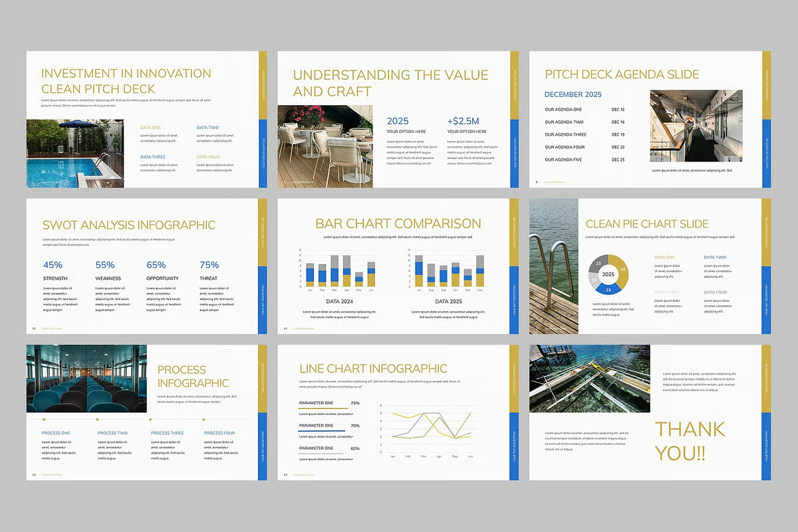The height and width of the screenshot is (532, 798).
Task: Click the 'CLEAN PIE CHART SLIDE' heading
Action: point(647,224)
